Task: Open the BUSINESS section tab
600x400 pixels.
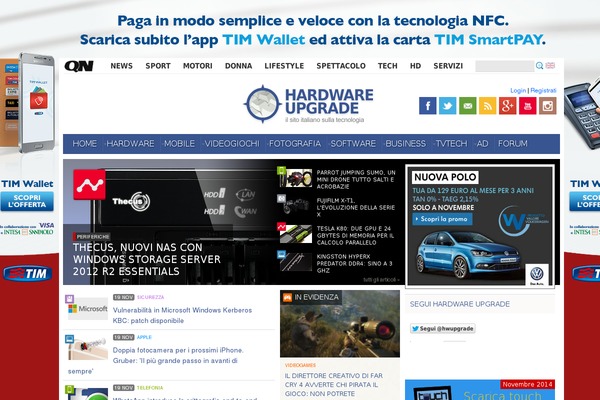Action: (406, 144)
